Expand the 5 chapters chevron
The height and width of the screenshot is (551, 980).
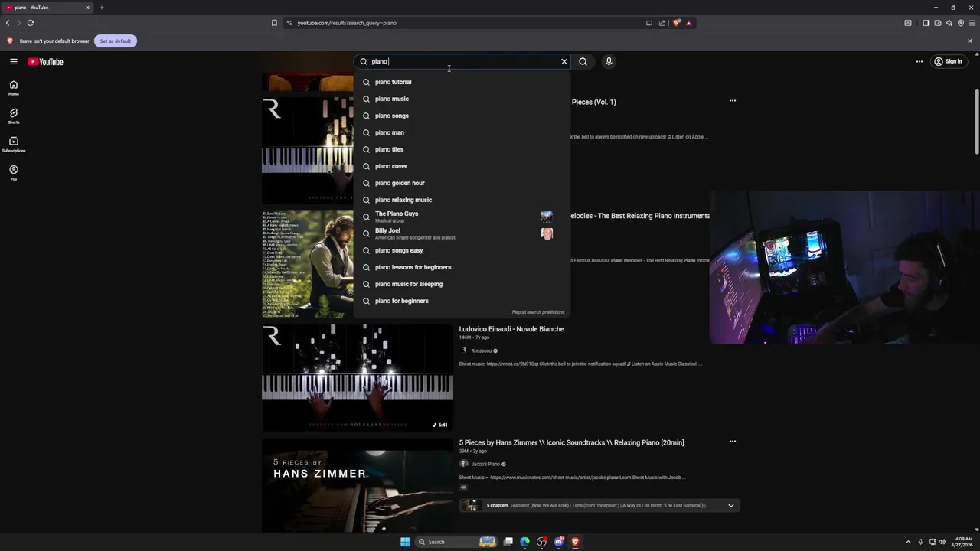pyautogui.click(x=730, y=505)
